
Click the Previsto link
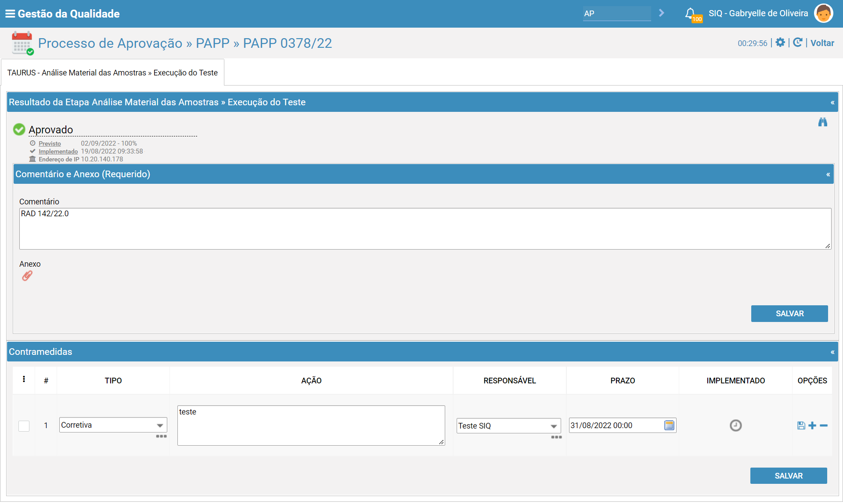click(50, 143)
